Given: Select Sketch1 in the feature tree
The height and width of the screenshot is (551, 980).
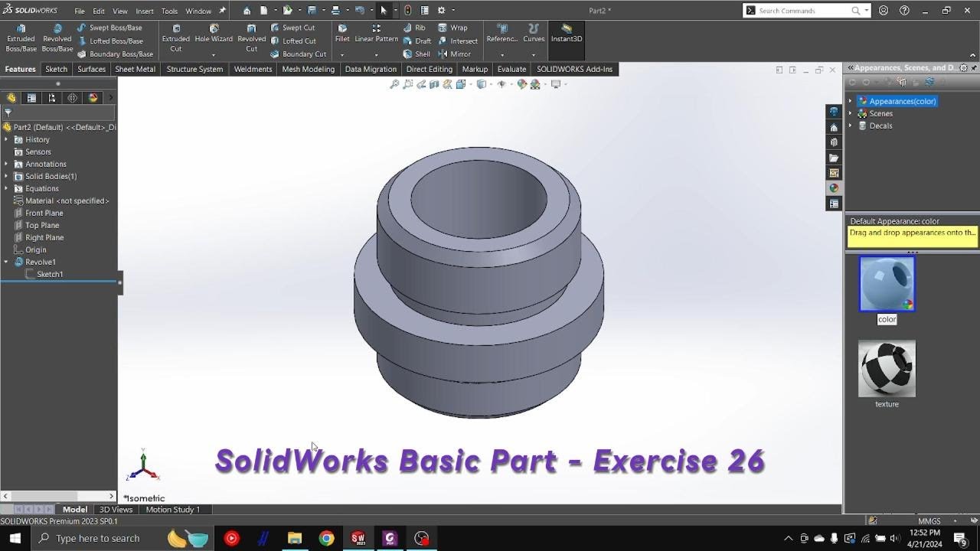Looking at the screenshot, I should click(x=50, y=274).
